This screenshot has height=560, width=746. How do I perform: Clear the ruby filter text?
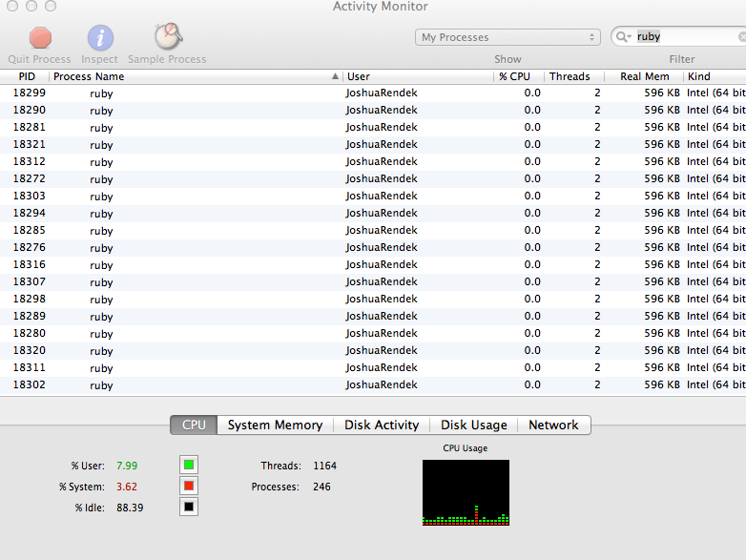[742, 36]
